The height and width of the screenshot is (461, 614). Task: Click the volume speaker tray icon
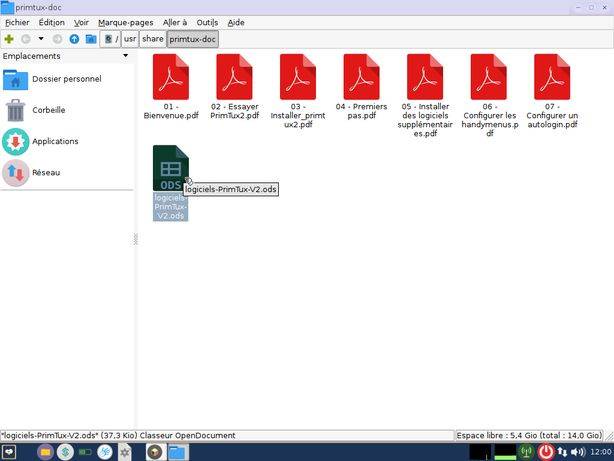(578, 452)
